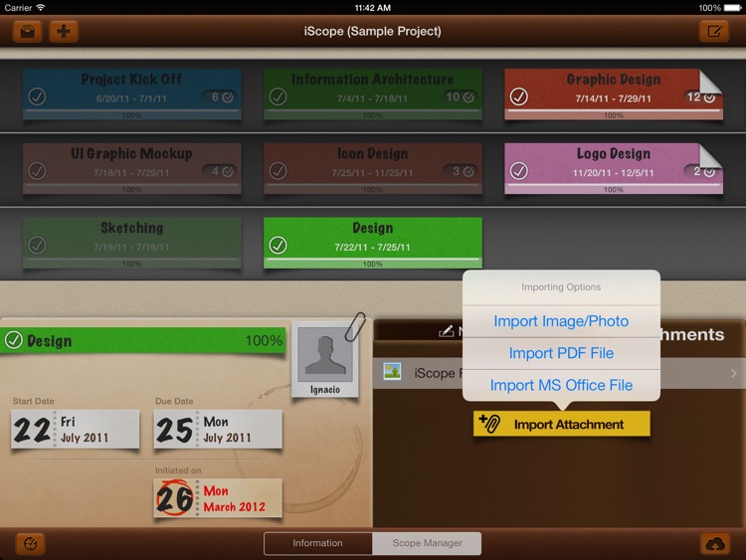
Task: Tap the cloud upload icon
Action: tap(715, 543)
